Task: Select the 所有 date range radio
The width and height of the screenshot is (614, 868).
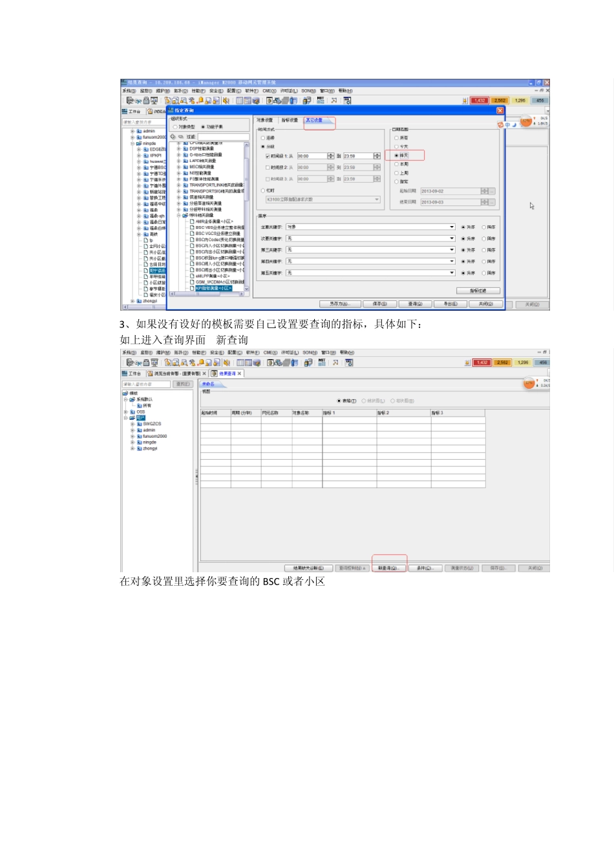Action: click(396, 138)
